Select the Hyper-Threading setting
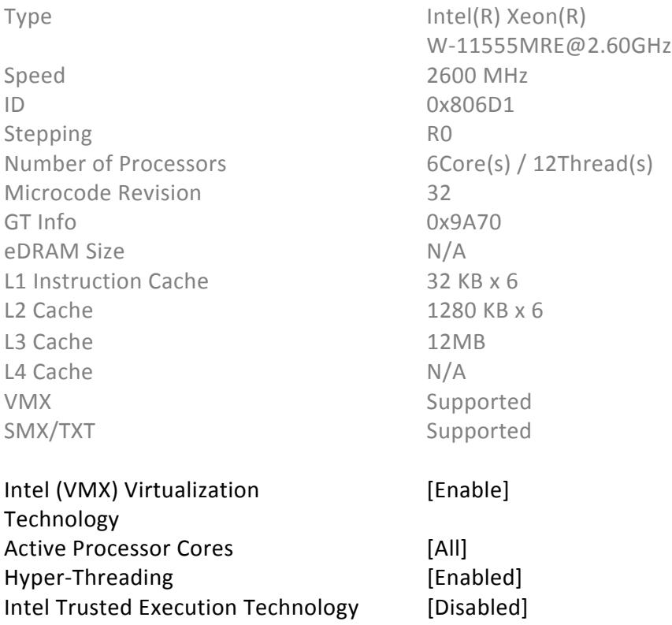This screenshot has height=625, width=672. 89,578
